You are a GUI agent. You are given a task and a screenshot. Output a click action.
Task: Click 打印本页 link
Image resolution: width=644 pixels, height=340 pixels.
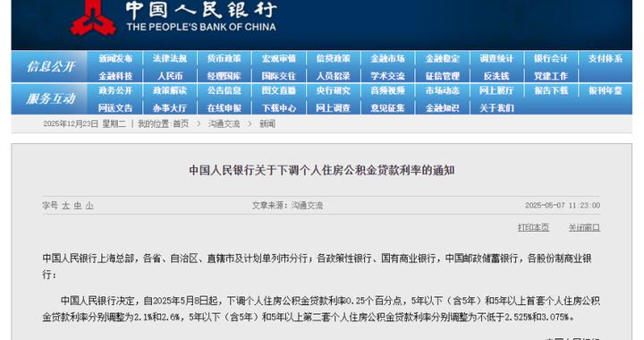(533, 227)
